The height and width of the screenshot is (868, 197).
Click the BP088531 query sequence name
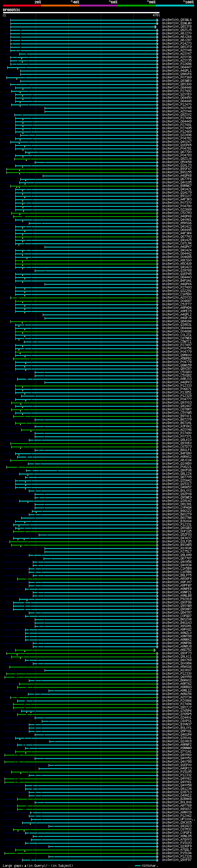click(11, 10)
